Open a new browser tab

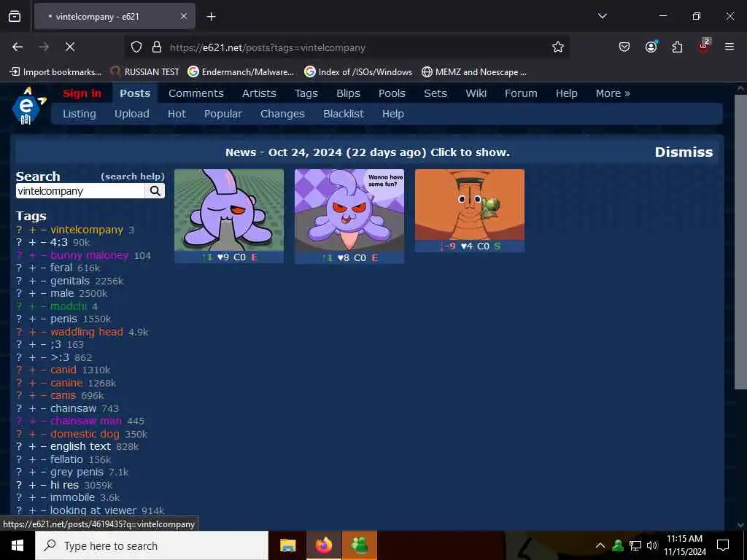coord(211,17)
